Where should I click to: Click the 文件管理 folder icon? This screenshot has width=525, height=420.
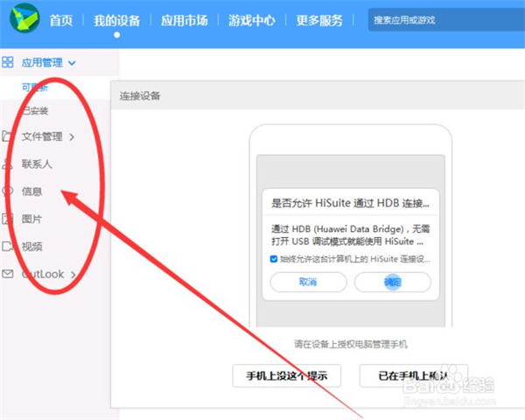(7, 136)
